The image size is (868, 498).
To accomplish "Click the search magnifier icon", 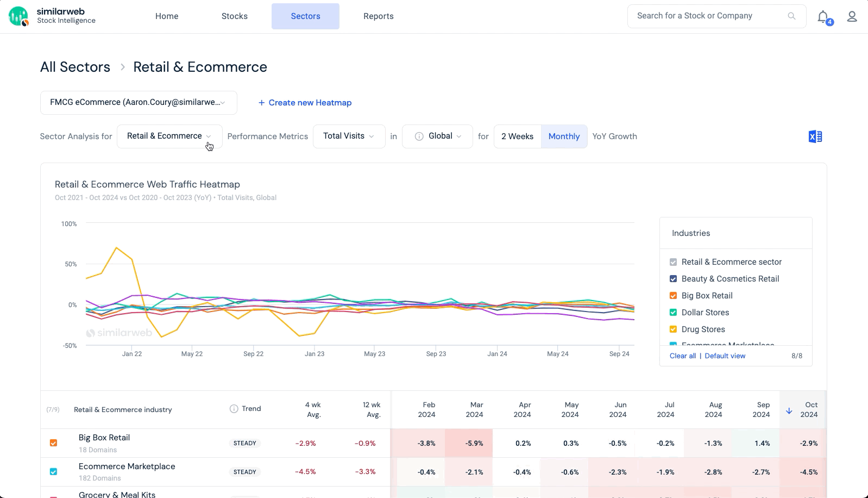I will pyautogui.click(x=791, y=16).
